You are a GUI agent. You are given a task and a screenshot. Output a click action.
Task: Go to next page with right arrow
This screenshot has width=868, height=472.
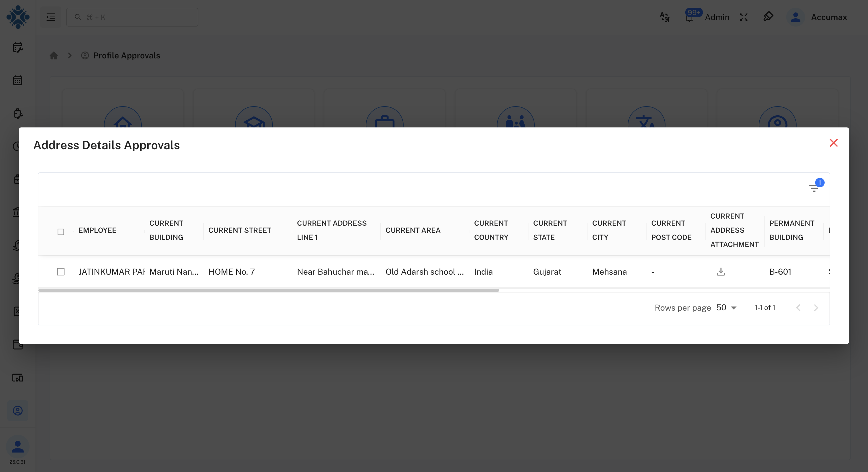click(x=816, y=307)
